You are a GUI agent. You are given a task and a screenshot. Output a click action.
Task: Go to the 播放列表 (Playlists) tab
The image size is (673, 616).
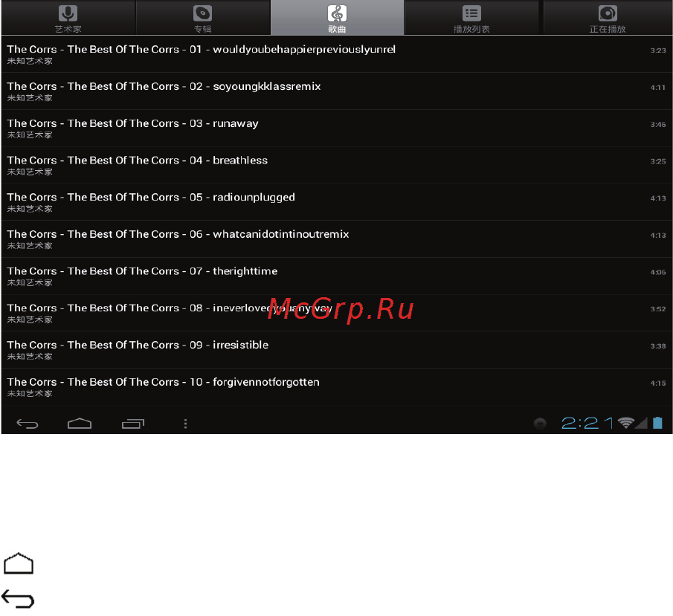(x=471, y=18)
